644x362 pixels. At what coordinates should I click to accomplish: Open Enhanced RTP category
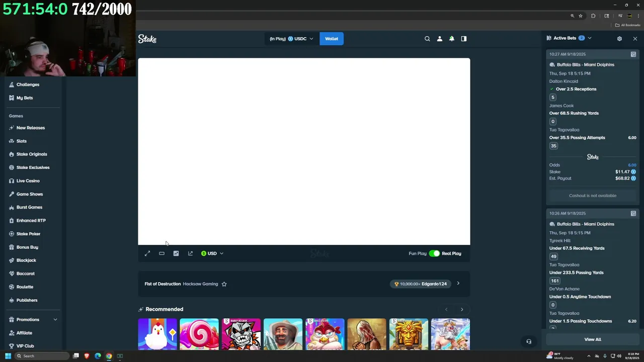point(31,221)
